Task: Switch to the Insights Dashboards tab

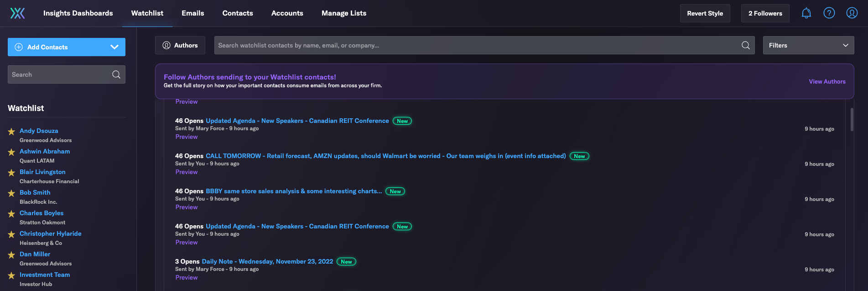Action: [x=78, y=13]
